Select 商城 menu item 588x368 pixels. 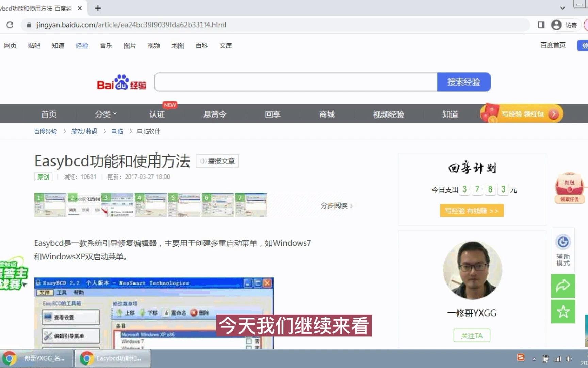click(x=327, y=114)
